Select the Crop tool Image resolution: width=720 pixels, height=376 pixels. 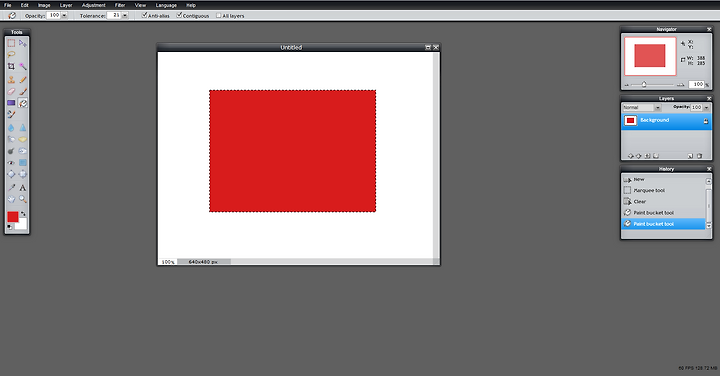coord(11,67)
